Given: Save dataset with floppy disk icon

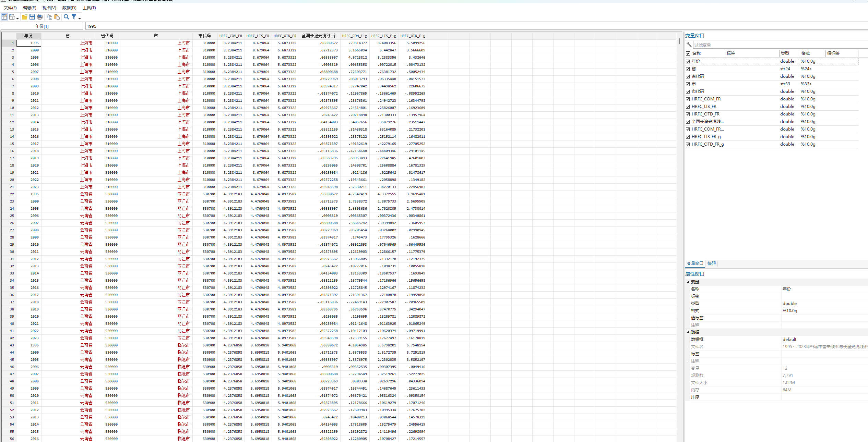Looking at the screenshot, I should tap(32, 17).
